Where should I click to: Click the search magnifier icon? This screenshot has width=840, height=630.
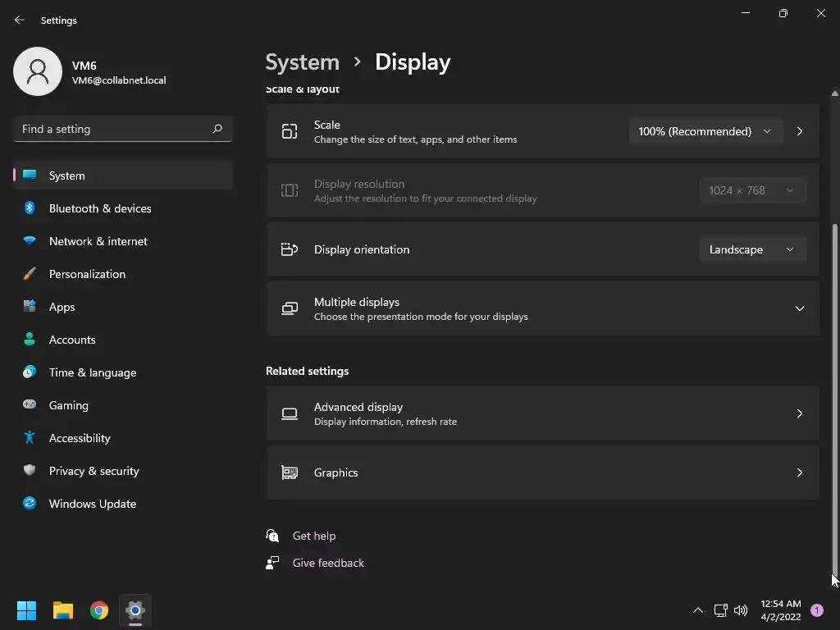point(217,129)
